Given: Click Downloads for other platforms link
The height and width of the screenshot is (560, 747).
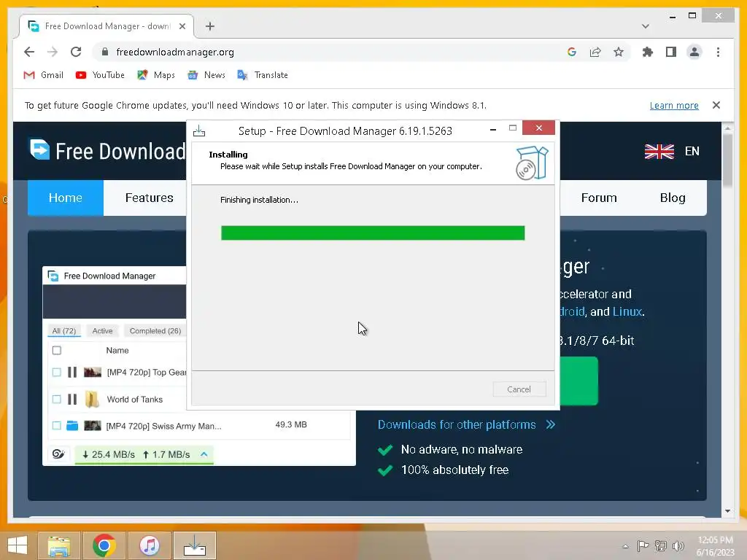Looking at the screenshot, I should (466, 424).
